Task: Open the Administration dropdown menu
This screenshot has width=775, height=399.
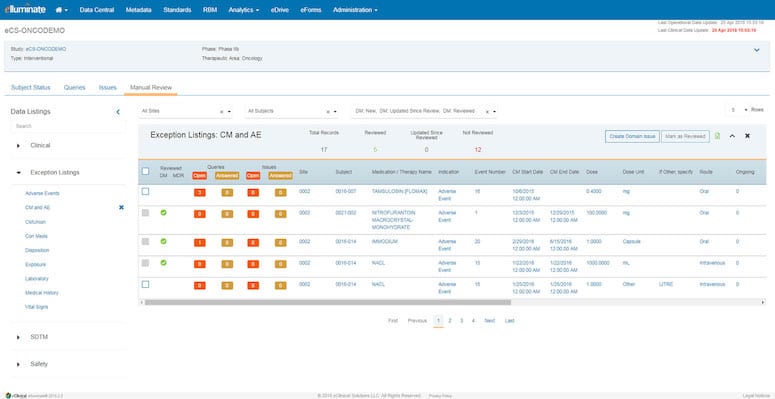Action: (x=355, y=10)
